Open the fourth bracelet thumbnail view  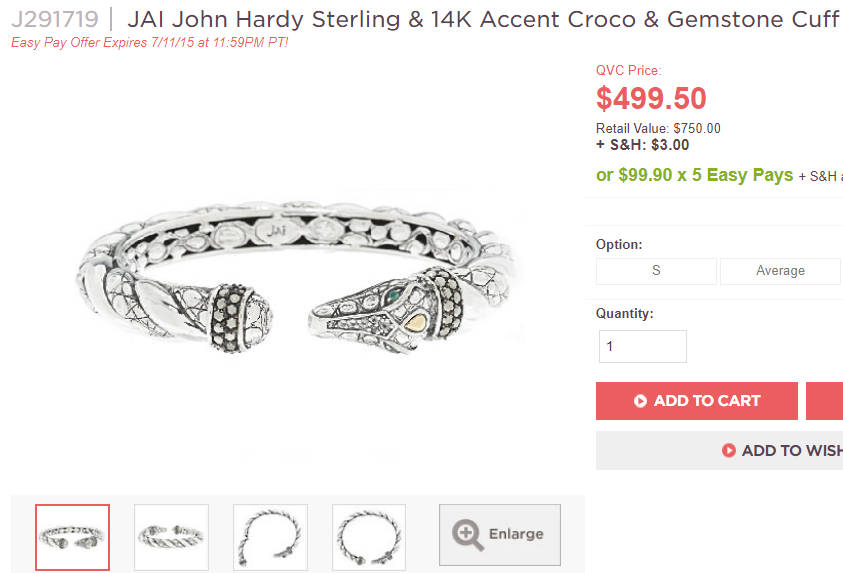point(369,537)
